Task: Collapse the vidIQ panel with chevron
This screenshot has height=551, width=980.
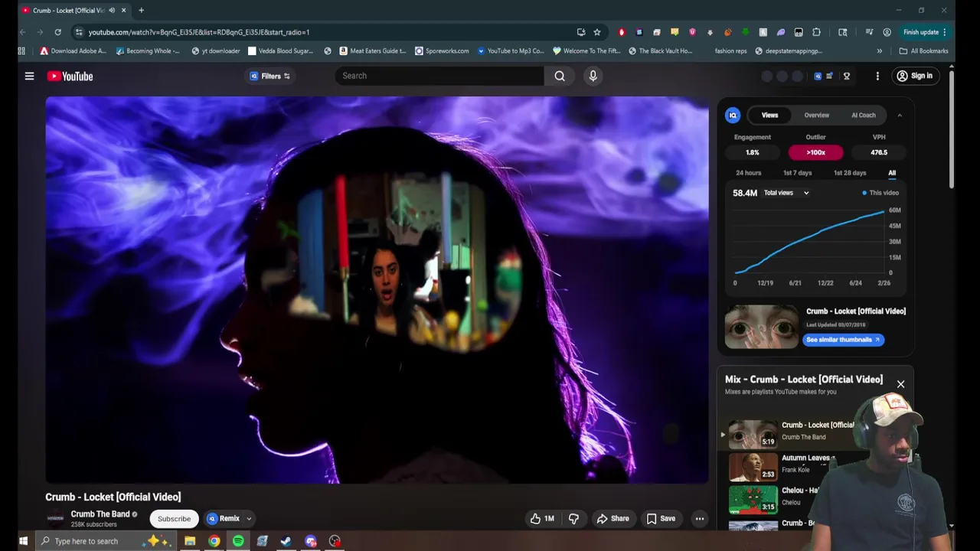Action: click(x=900, y=115)
